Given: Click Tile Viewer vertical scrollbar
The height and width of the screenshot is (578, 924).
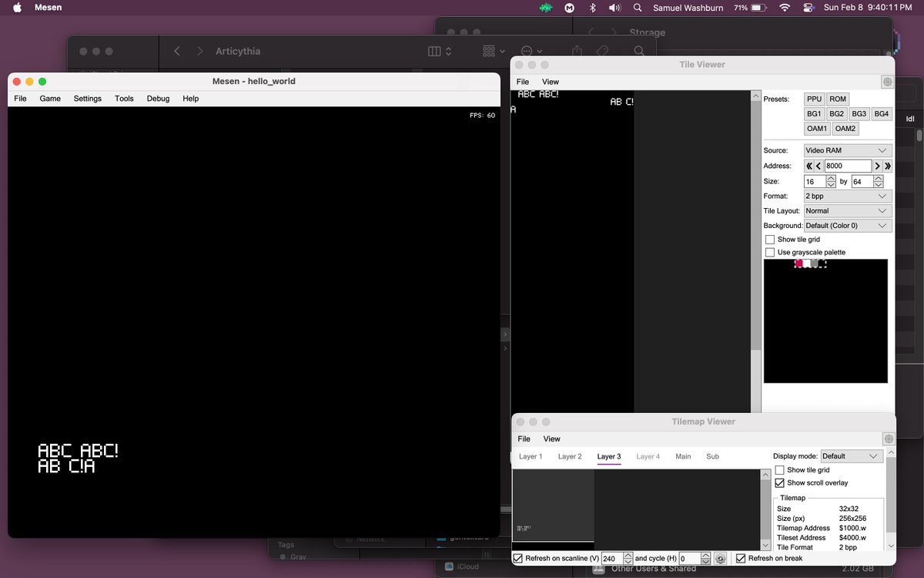Looking at the screenshot, I should pos(755,223).
